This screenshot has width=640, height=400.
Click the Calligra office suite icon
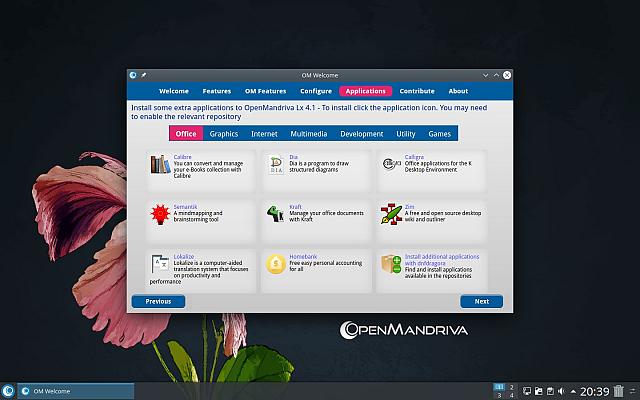[390, 164]
